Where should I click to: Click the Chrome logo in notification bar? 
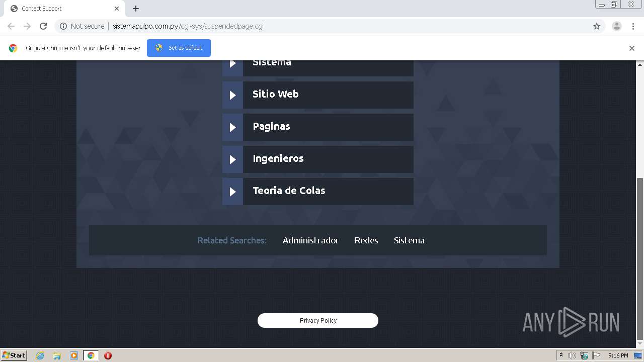(x=13, y=48)
